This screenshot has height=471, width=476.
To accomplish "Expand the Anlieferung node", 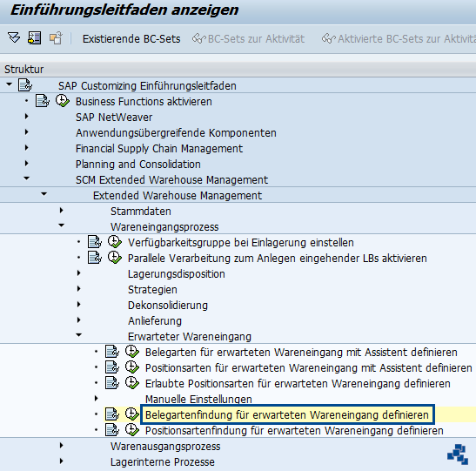I will point(79,320).
